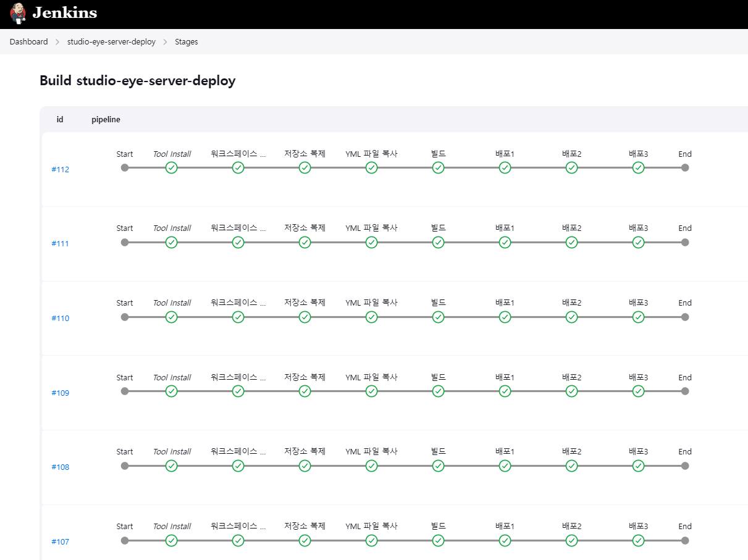Click the Jenkins title text
The image size is (748, 560).
(65, 13)
